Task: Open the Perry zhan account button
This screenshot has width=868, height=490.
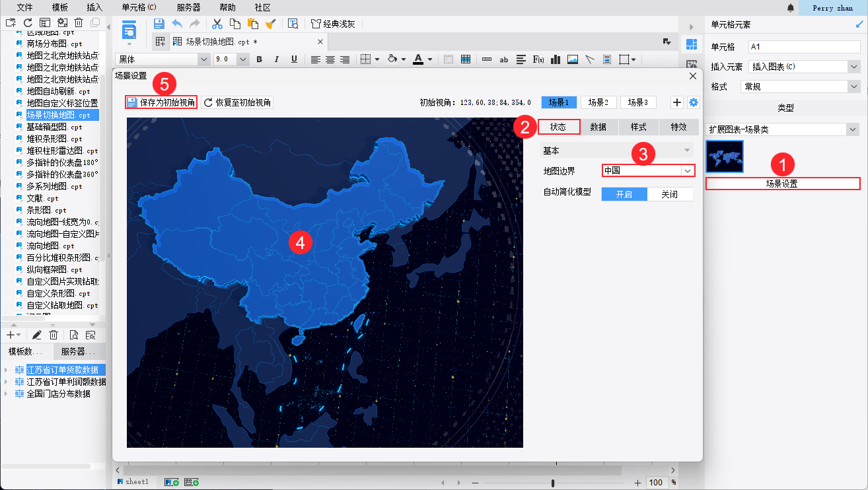Action: coord(832,8)
